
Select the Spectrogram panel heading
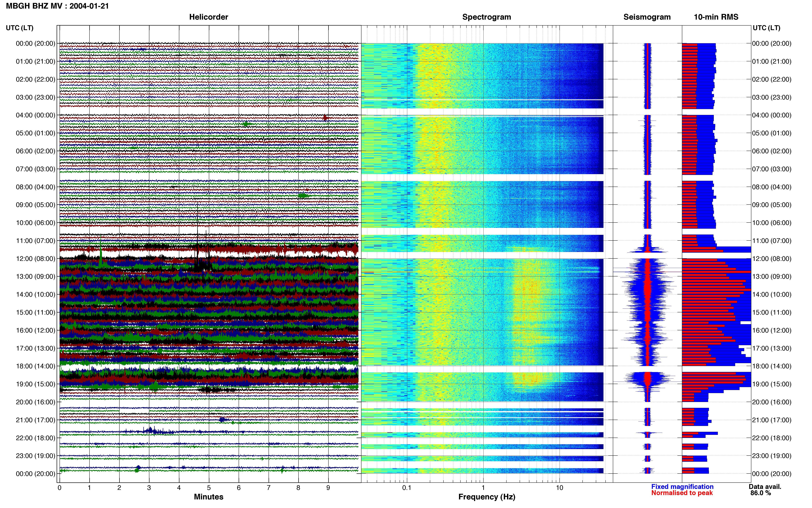[487, 17]
